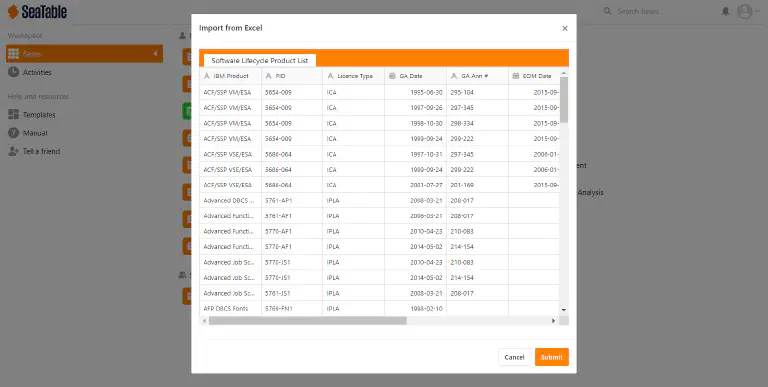Open the user avatar menu
The width and height of the screenshot is (768, 387).
click(x=744, y=11)
